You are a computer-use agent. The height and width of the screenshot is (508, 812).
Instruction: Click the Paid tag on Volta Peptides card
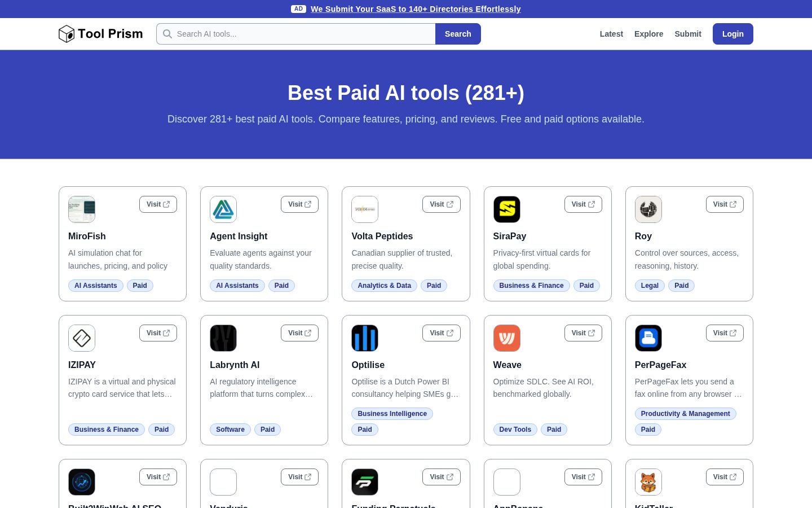[434, 286]
